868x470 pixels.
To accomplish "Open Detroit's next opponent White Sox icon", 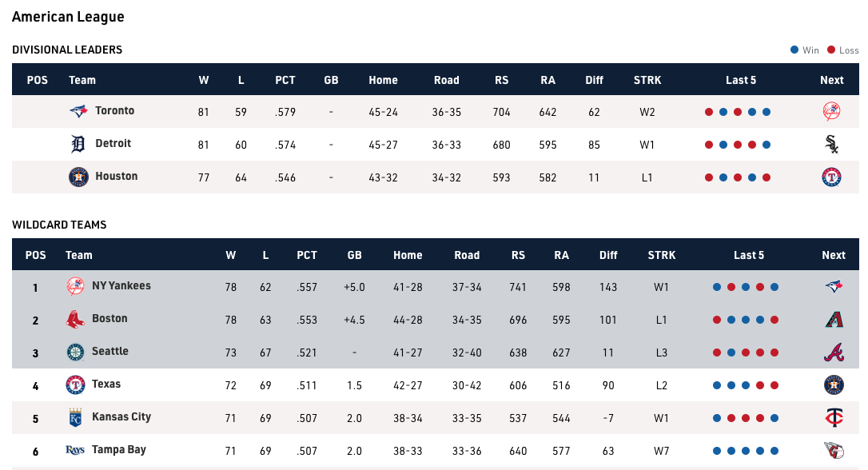I will [831, 145].
